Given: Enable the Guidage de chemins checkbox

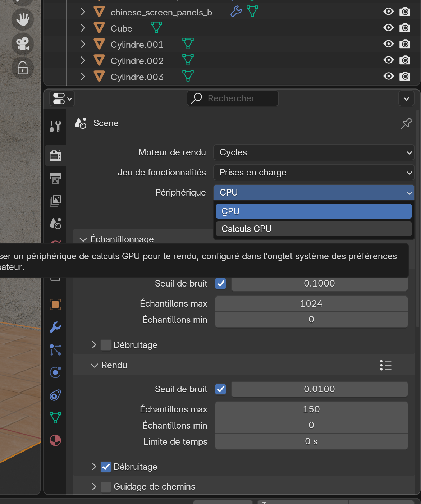Looking at the screenshot, I should [x=106, y=487].
